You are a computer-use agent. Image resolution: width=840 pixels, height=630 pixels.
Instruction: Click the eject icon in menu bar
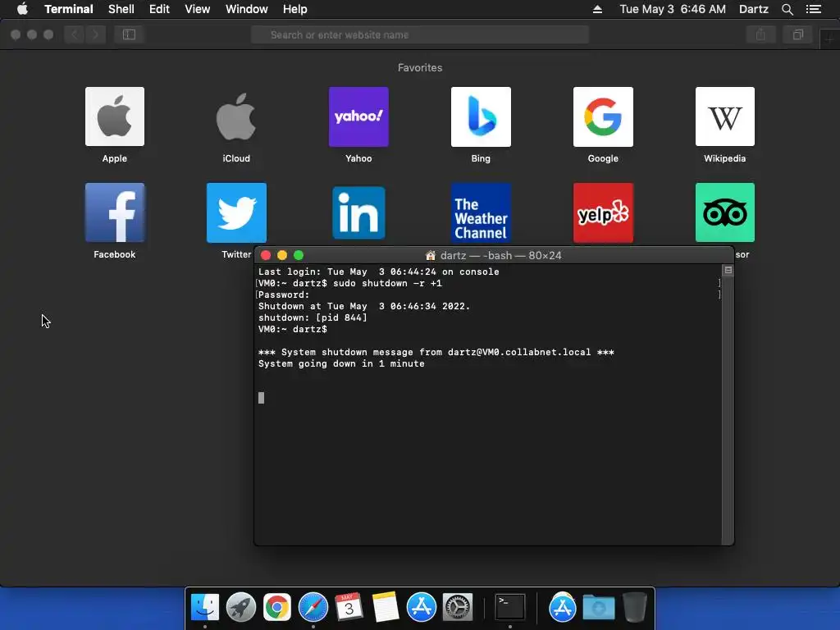click(x=597, y=9)
